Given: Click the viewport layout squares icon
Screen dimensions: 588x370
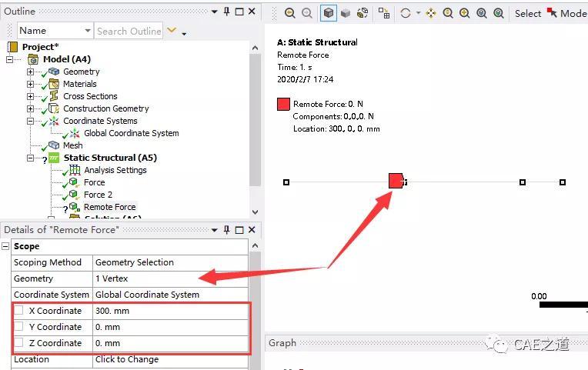Looking at the screenshot, I should tap(383, 13).
